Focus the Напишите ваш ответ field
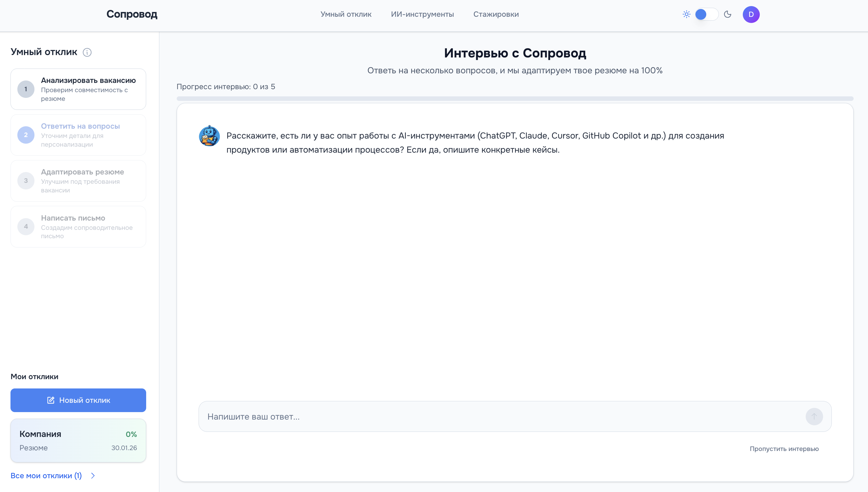 click(474, 417)
